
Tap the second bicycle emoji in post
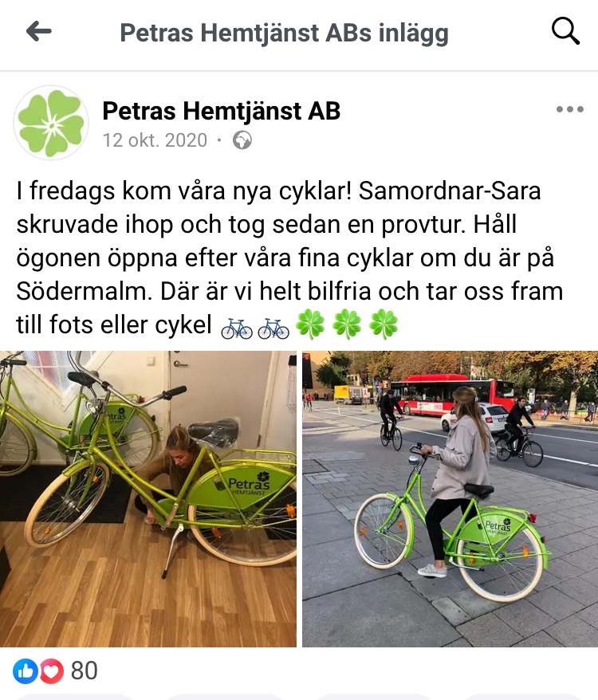[x=273, y=328]
